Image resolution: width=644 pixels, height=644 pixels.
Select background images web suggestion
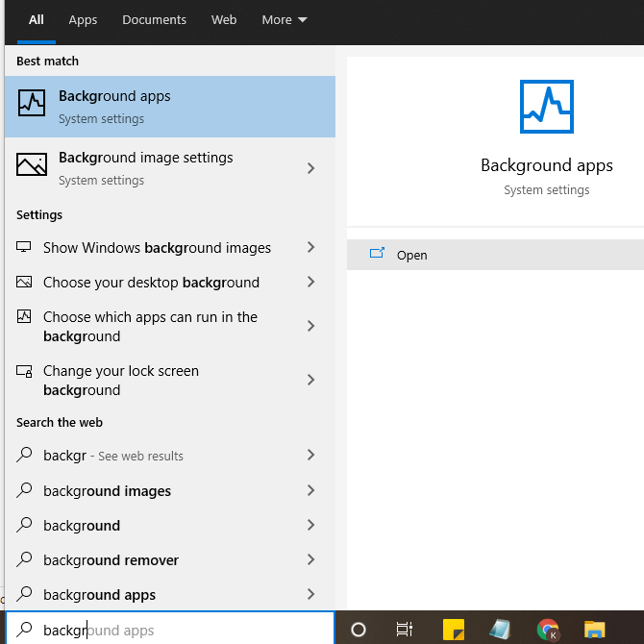tap(107, 491)
